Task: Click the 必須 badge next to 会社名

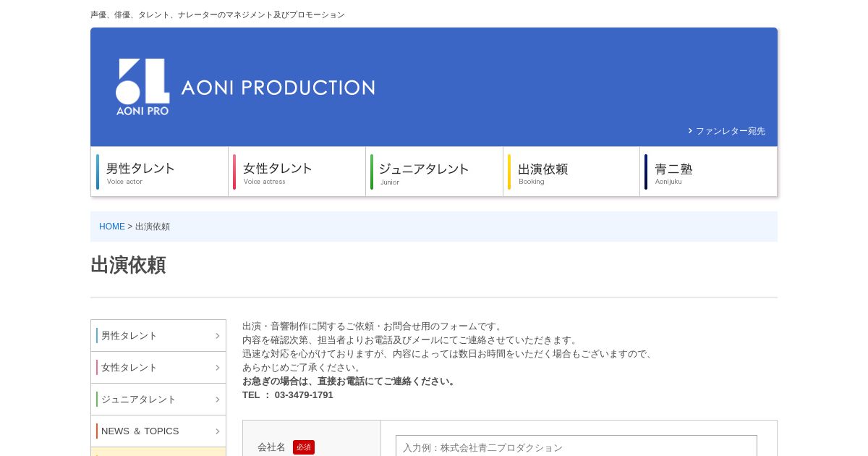Action: 304,447
